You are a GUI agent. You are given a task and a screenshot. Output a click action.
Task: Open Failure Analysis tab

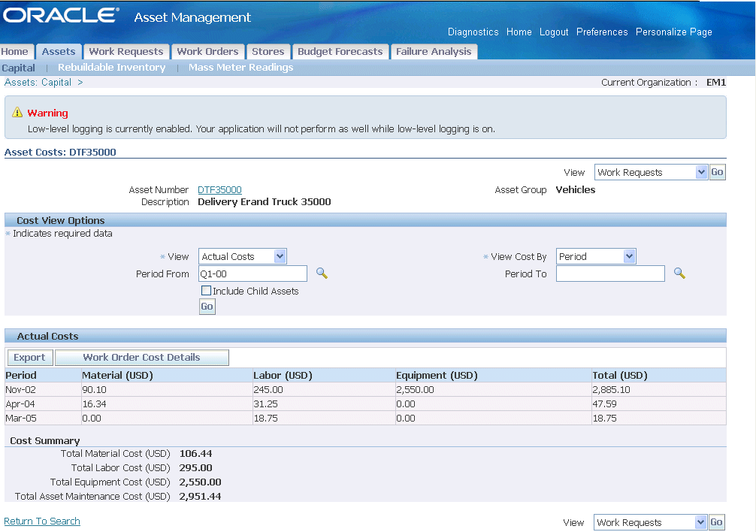(x=434, y=52)
